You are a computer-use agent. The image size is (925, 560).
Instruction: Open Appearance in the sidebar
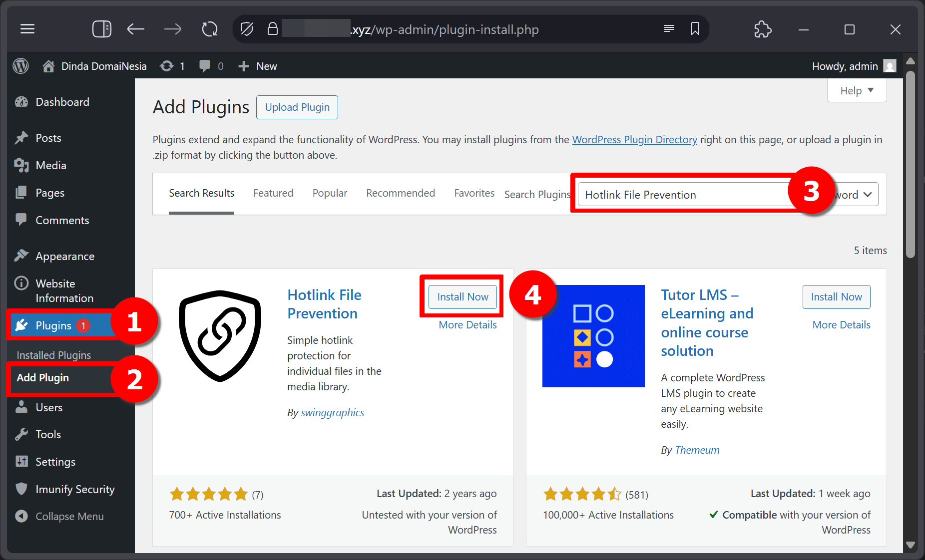pyautogui.click(x=65, y=256)
